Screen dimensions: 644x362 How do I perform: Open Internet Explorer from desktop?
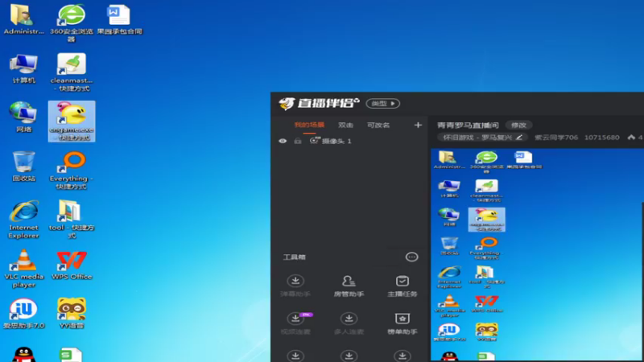[23, 219]
